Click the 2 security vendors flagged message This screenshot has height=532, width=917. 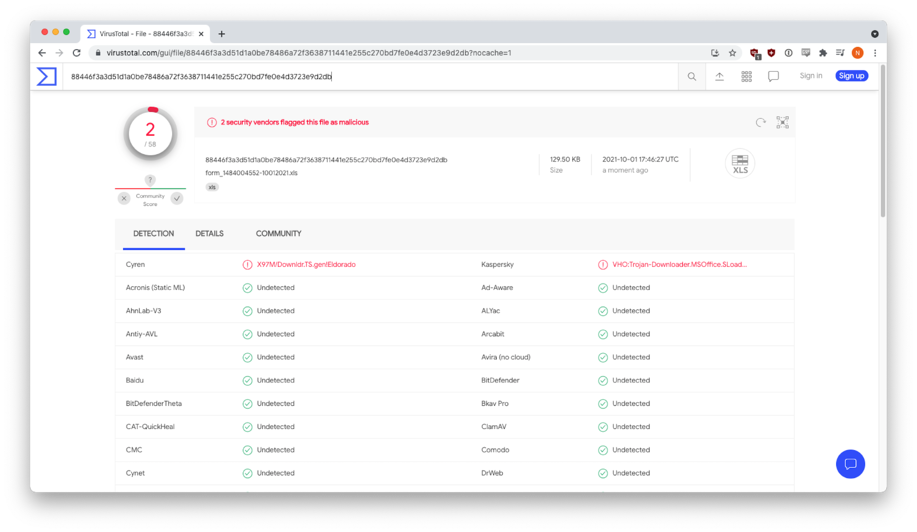(294, 123)
